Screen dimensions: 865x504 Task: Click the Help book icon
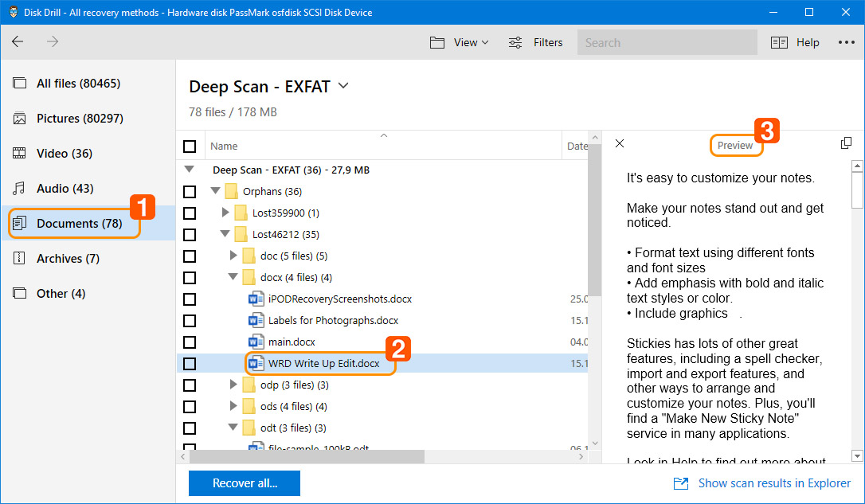tap(779, 42)
